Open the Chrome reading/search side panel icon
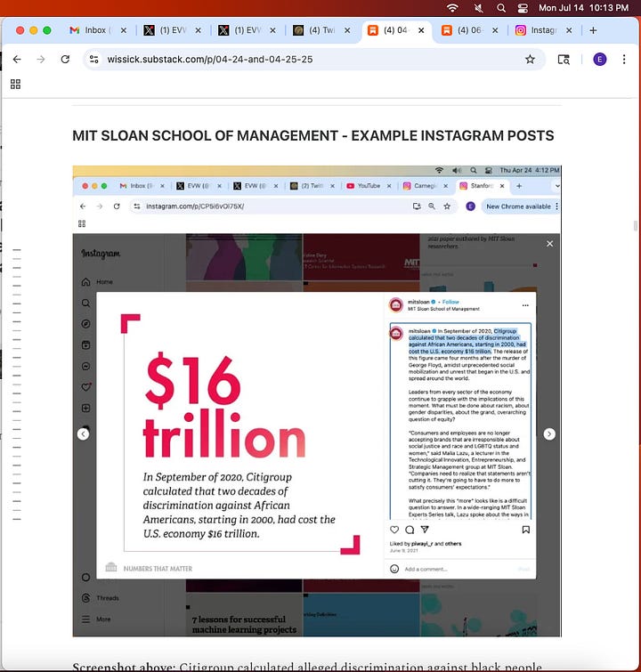Image resolution: width=641 pixels, height=672 pixels. coord(564,59)
